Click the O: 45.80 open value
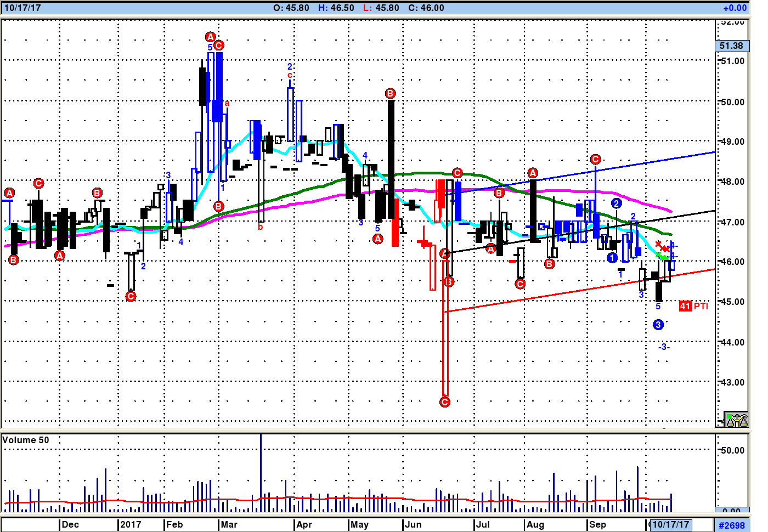Image resolution: width=768 pixels, height=532 pixels. (291, 8)
